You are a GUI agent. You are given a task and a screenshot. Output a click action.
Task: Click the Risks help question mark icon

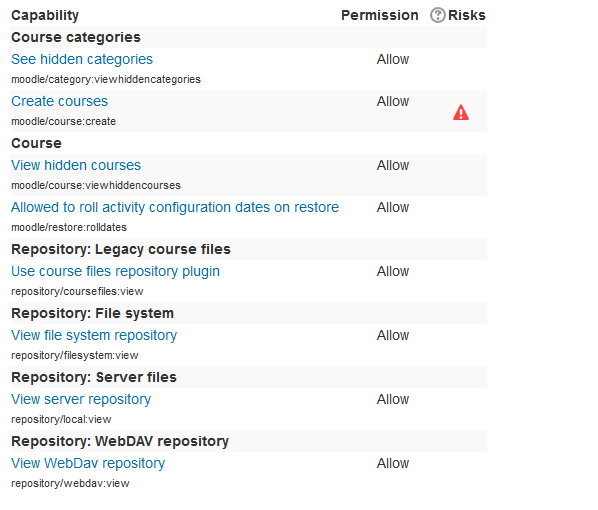click(x=437, y=15)
